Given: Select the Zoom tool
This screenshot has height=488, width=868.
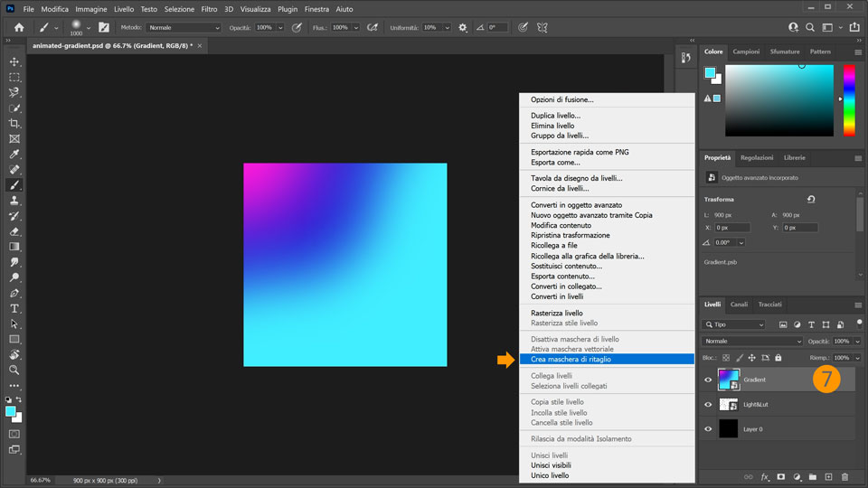Looking at the screenshot, I should tap(14, 370).
